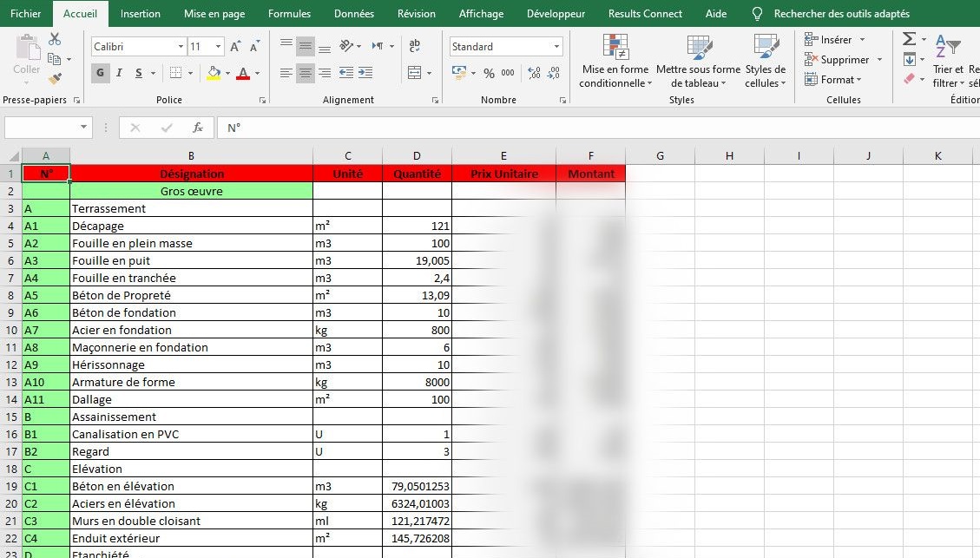Switch to the Mise en page tab
This screenshot has height=558, width=980.
click(214, 13)
